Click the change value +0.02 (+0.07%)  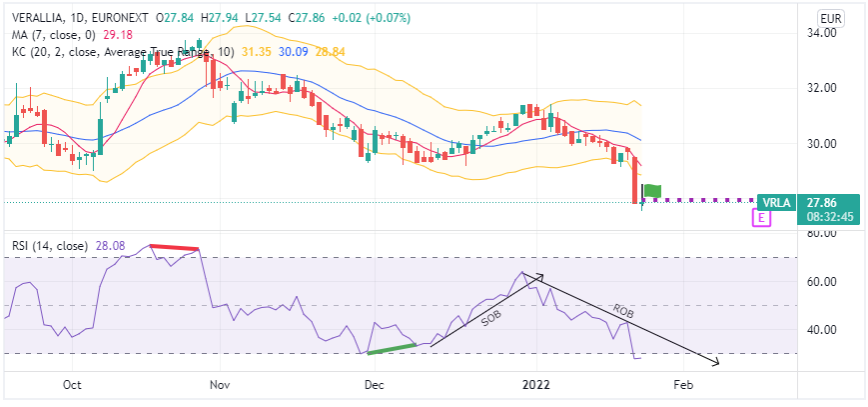coord(372,18)
